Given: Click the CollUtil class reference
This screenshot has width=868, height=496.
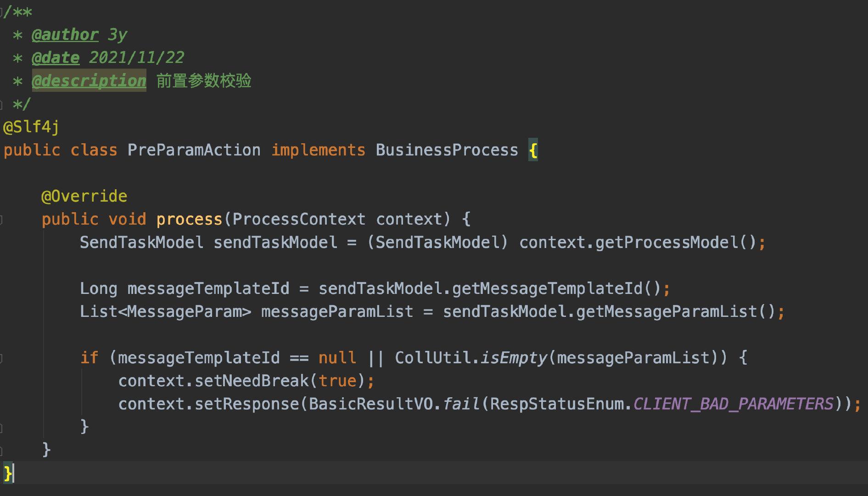Looking at the screenshot, I should click(x=432, y=358).
